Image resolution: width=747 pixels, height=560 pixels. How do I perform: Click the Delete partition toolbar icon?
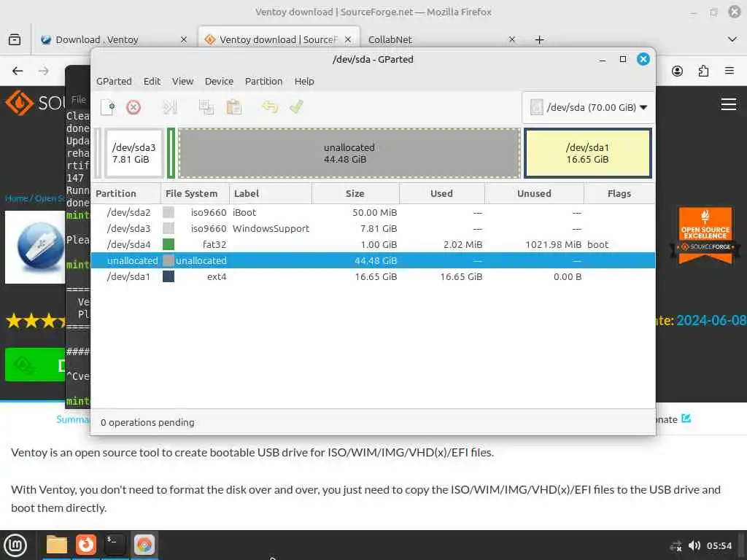(x=133, y=107)
